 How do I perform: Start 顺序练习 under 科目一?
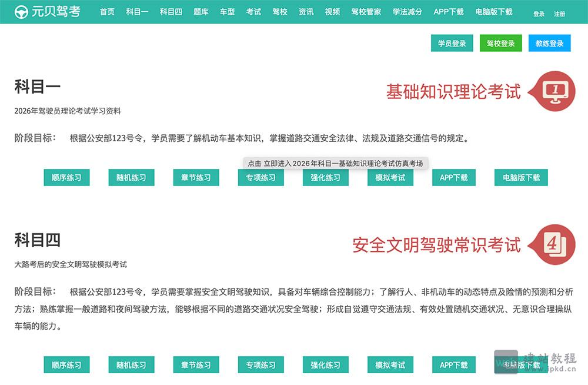(x=66, y=177)
